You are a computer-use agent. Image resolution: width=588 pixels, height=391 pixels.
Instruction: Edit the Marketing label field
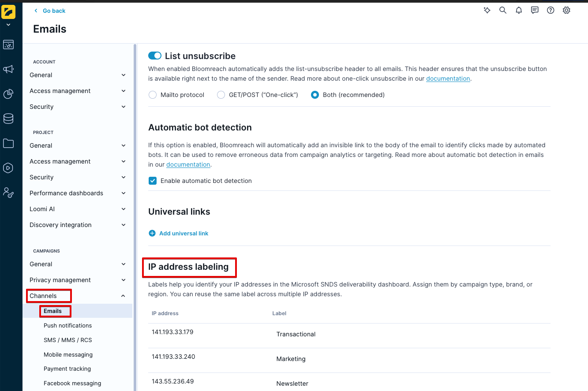coord(291,359)
